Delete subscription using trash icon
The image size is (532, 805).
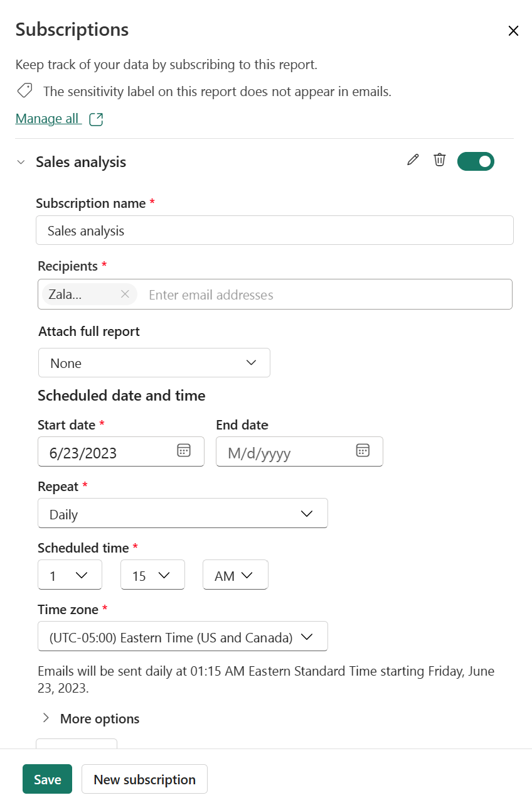(x=440, y=160)
